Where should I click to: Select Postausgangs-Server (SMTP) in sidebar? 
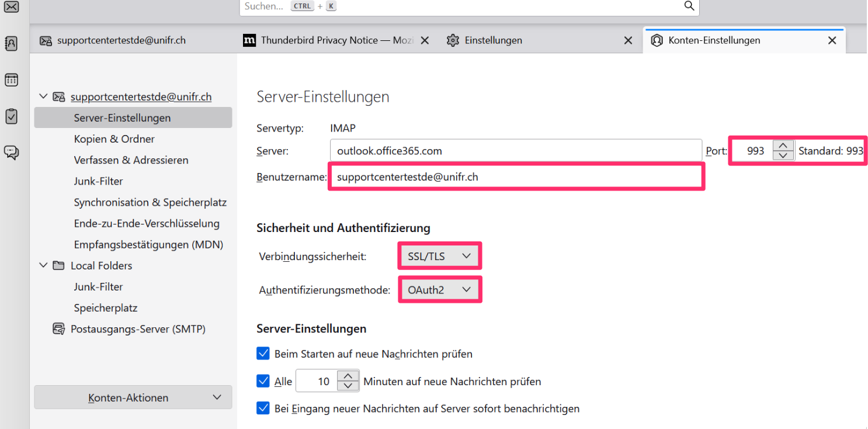click(138, 329)
